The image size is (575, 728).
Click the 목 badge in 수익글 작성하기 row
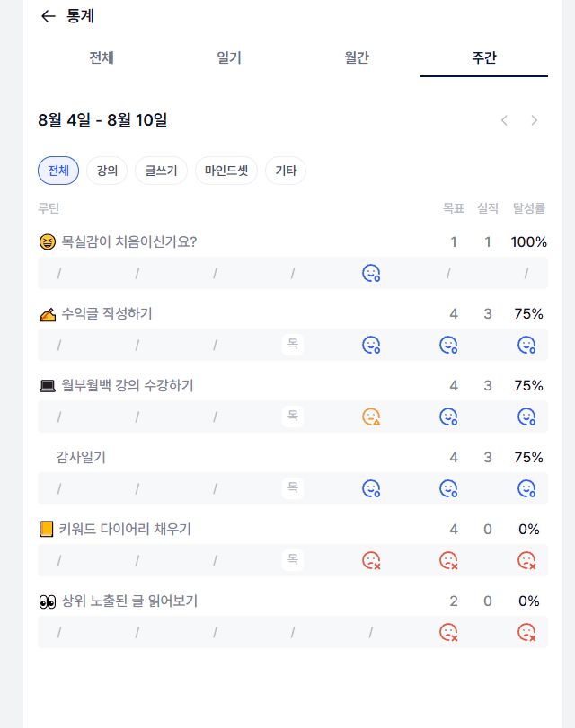point(293,344)
